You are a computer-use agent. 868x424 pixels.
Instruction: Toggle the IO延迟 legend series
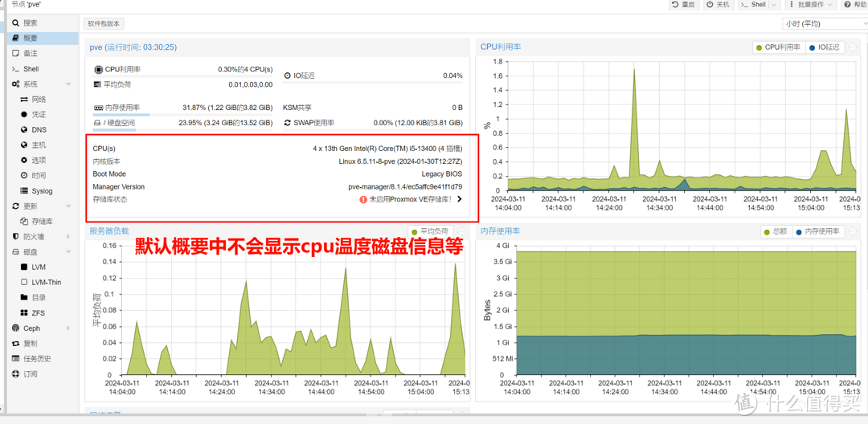tap(824, 47)
